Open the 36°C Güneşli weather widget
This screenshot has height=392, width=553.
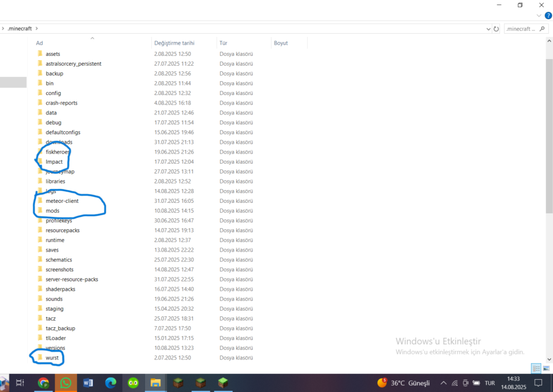point(404,383)
